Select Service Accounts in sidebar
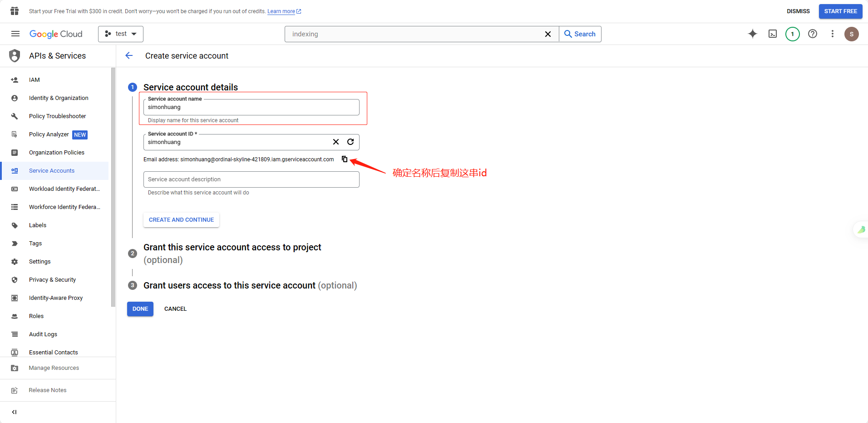 click(x=54, y=171)
